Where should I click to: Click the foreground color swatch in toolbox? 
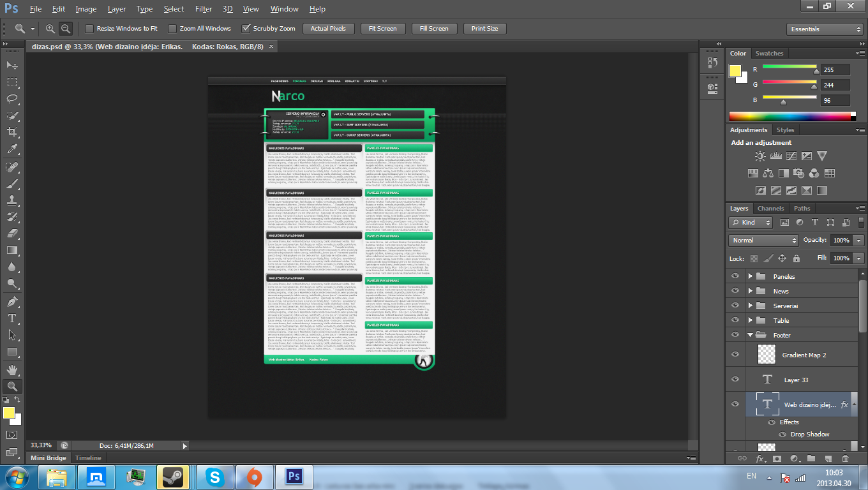[x=9, y=413]
